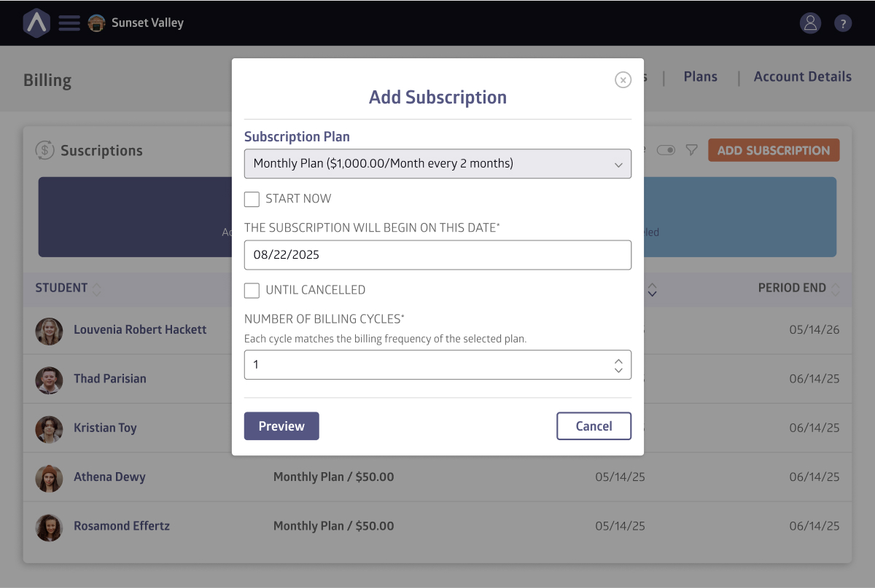The image size is (875, 588).
Task: Click the Subscriptions dollar icon
Action: coord(45,150)
